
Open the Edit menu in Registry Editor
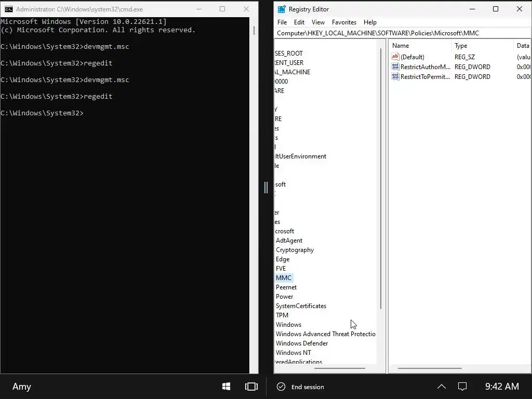299,22
